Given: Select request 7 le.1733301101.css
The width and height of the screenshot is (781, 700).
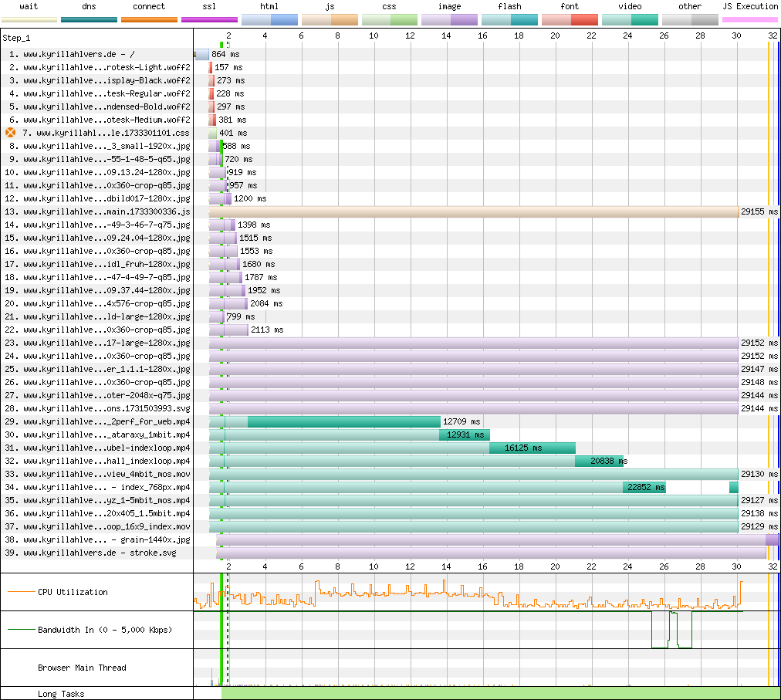Looking at the screenshot, I should point(106,133).
